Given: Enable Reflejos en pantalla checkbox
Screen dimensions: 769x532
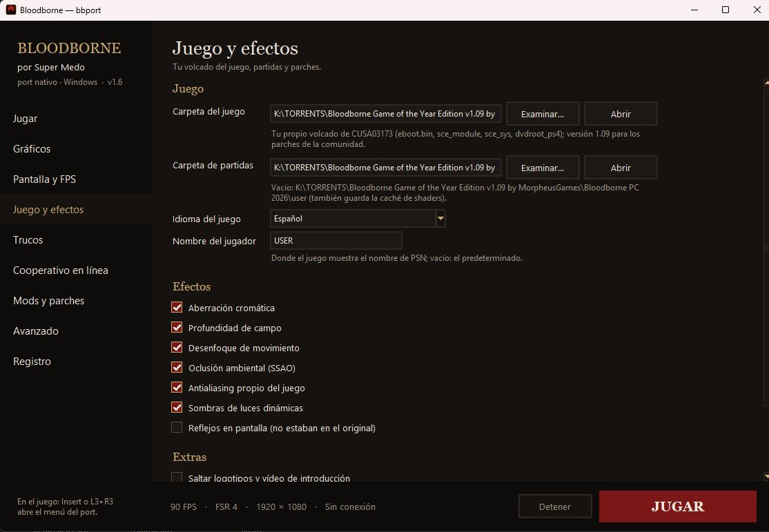Looking at the screenshot, I should pyautogui.click(x=177, y=428).
